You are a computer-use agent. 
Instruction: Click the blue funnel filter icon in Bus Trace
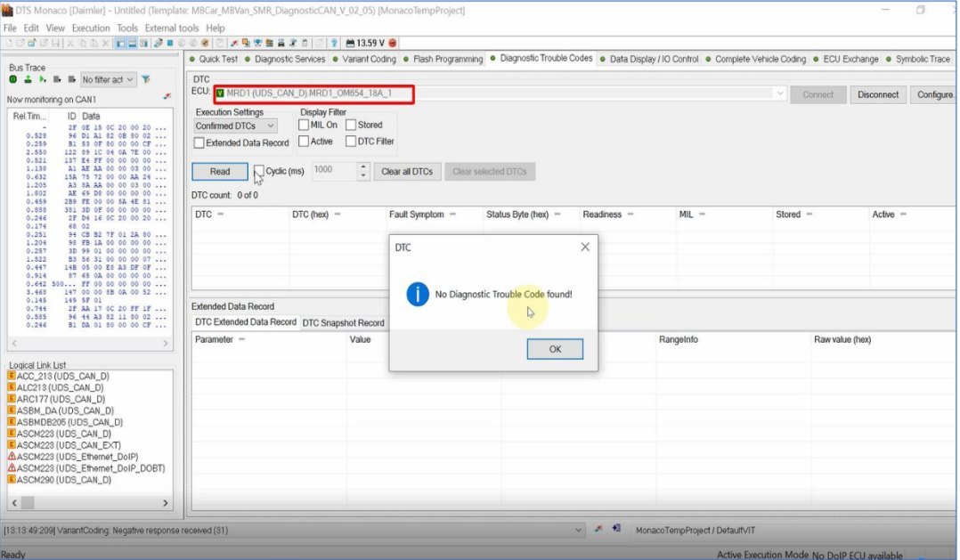(x=146, y=79)
